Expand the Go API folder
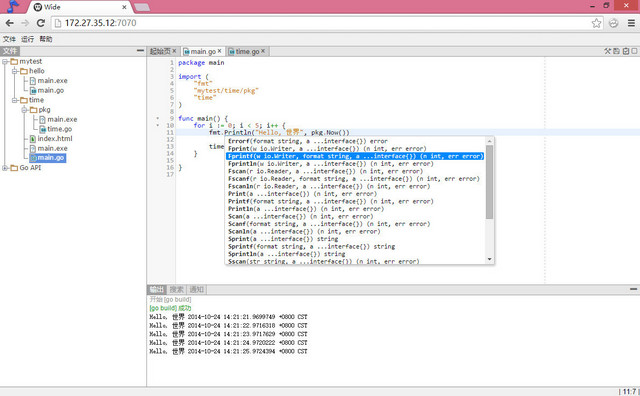Image resolution: width=640 pixels, height=396 pixels. coord(5,168)
